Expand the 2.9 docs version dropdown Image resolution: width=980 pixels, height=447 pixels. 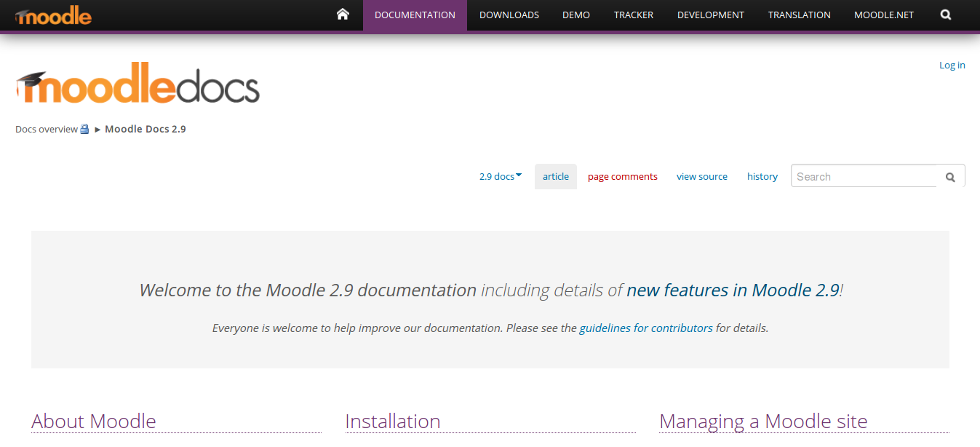pyautogui.click(x=501, y=176)
